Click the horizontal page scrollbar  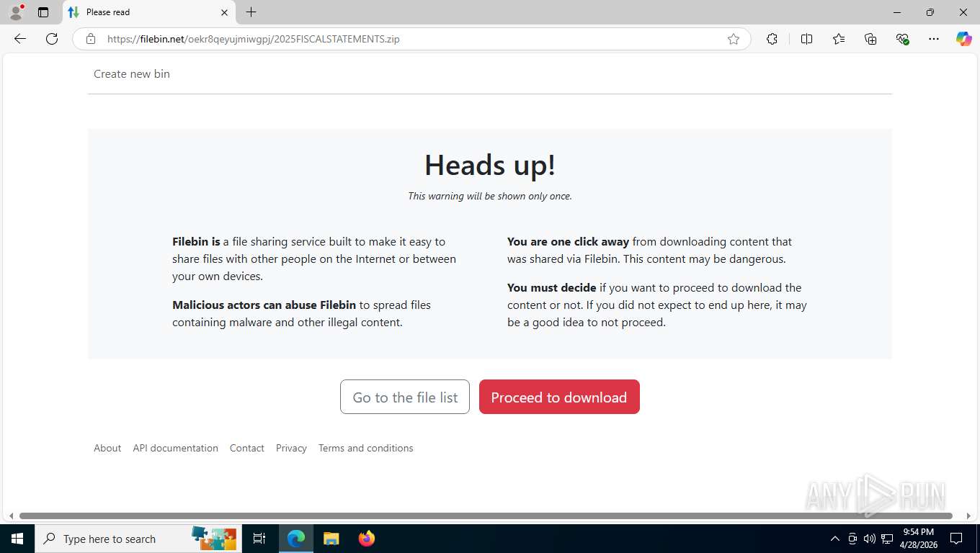click(x=486, y=516)
